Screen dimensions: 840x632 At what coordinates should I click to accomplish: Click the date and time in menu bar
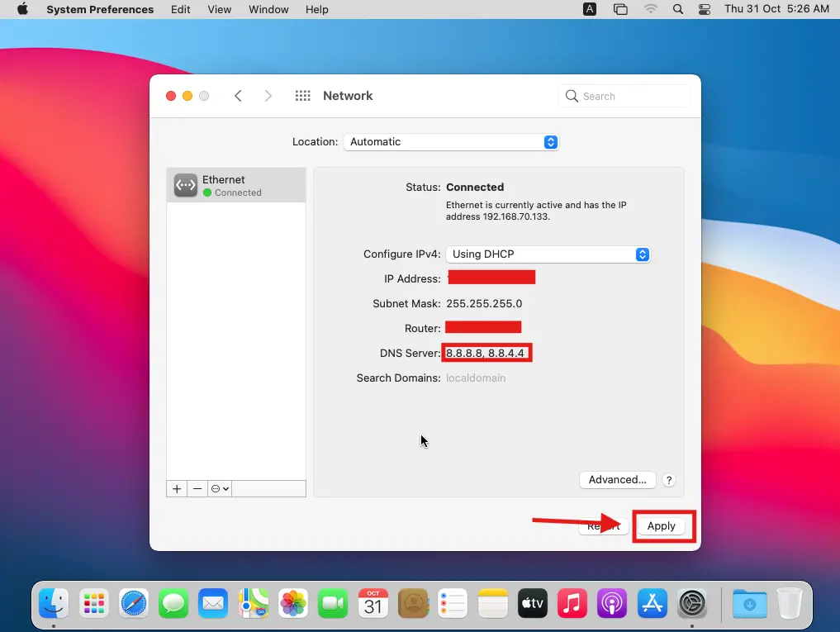pos(776,9)
